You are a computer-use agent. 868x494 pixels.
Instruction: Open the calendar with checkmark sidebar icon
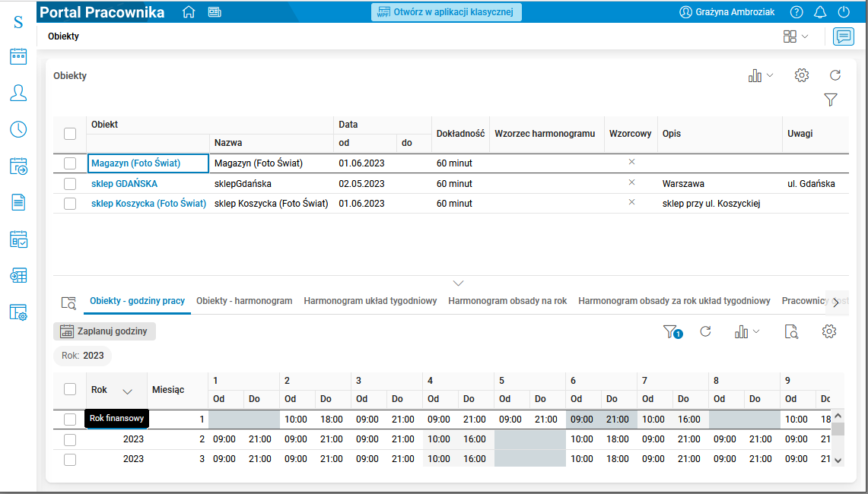(x=18, y=239)
